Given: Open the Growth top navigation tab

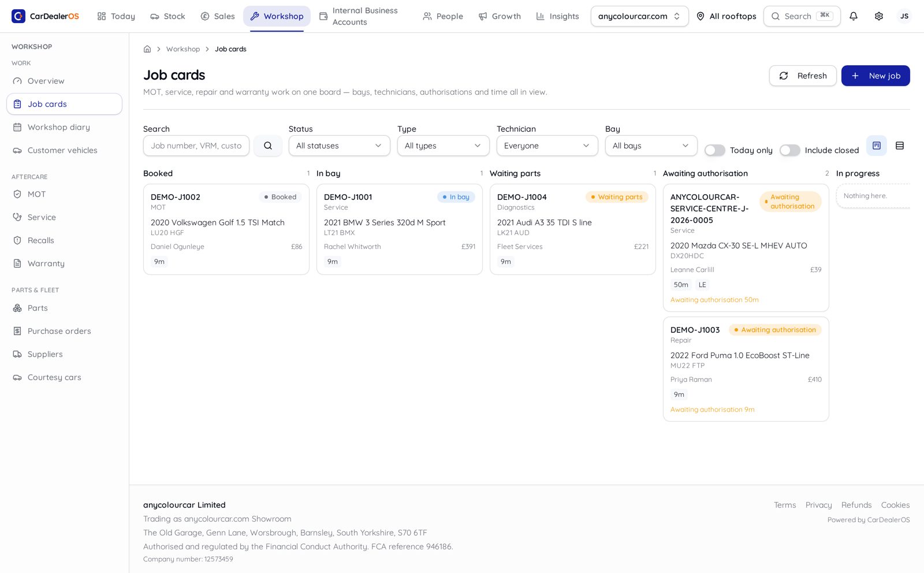Looking at the screenshot, I should 500,16.
